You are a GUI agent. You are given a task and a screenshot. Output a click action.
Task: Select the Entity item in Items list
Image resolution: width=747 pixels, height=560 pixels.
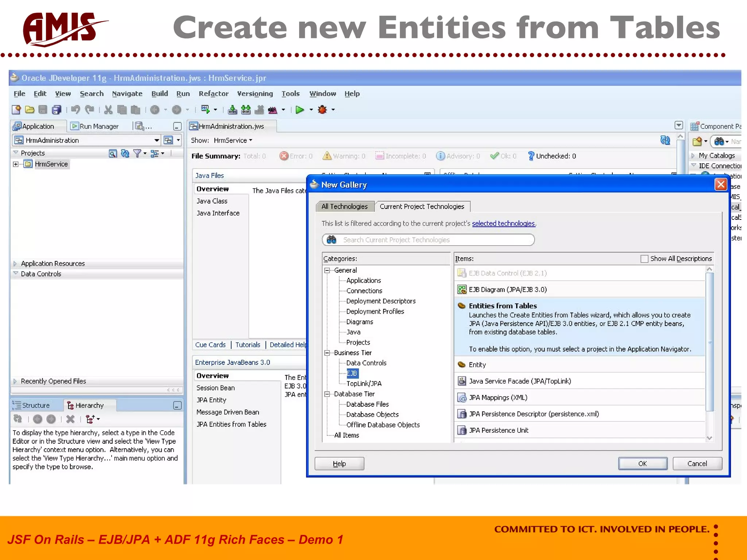click(x=580, y=365)
